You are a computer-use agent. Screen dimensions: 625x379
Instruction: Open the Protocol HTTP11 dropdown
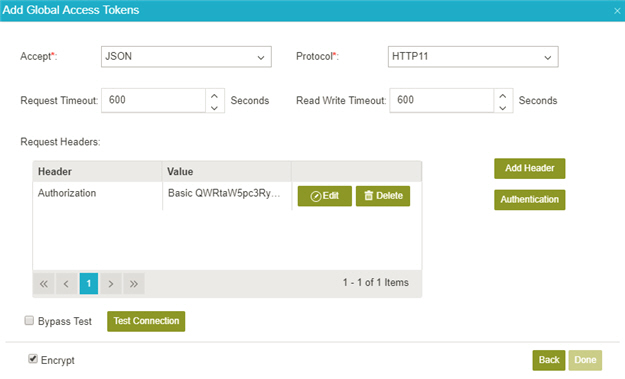click(x=473, y=57)
